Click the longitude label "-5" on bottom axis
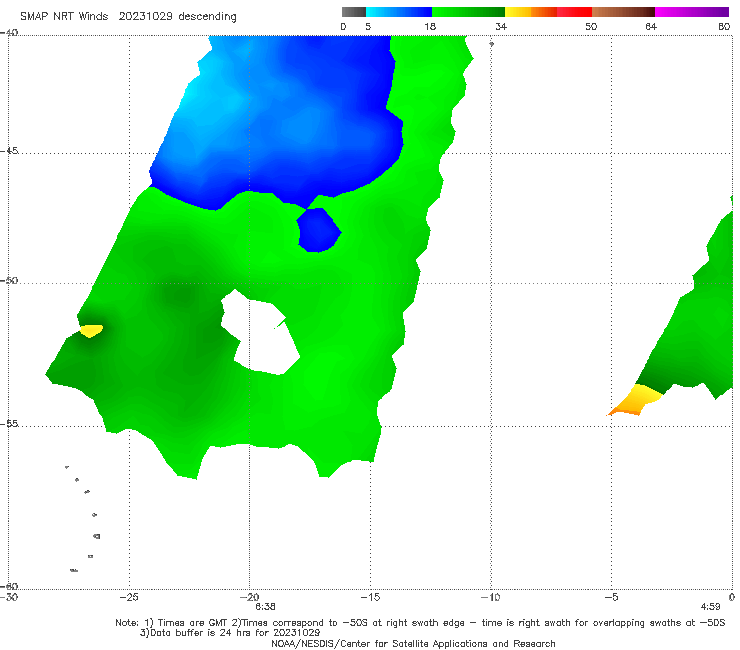Screen dimensions: 740x650 point(611,597)
